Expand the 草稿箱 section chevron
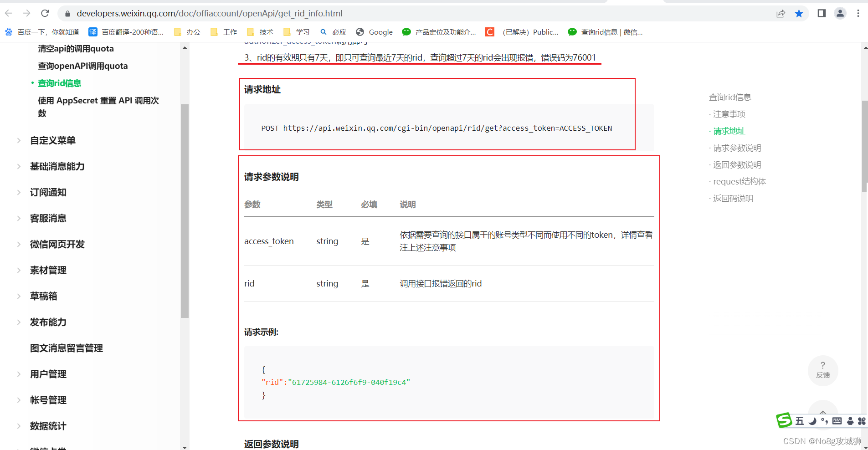The width and height of the screenshot is (868, 450). coord(19,296)
